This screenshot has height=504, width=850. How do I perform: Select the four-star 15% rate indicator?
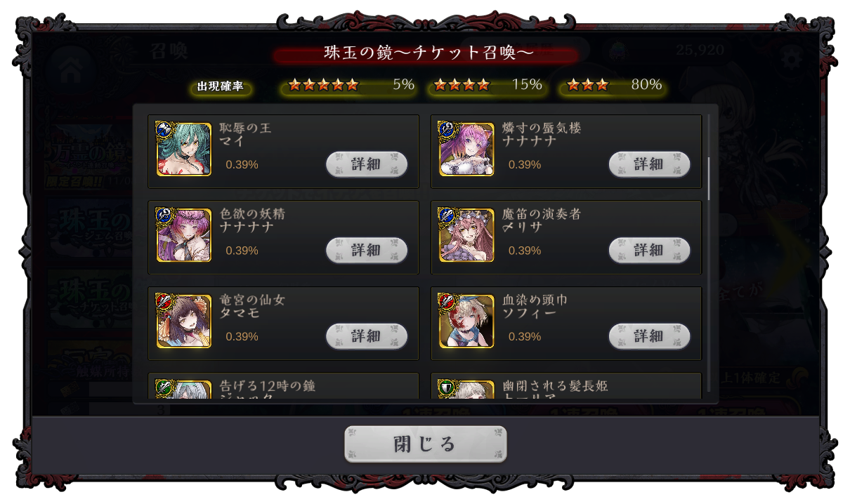tap(488, 86)
